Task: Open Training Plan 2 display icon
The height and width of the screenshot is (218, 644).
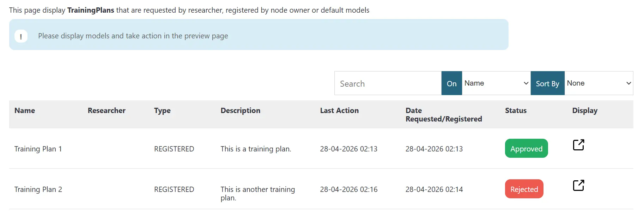Action: pyautogui.click(x=578, y=185)
